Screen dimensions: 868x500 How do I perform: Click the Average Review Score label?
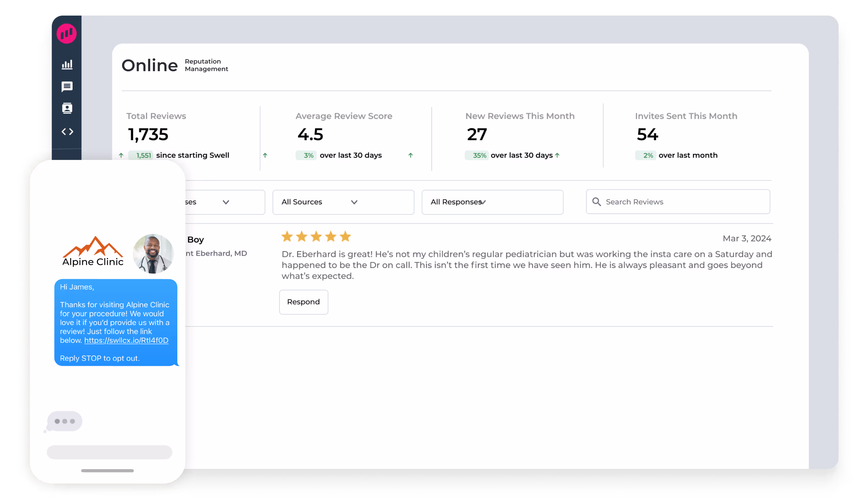click(x=343, y=116)
